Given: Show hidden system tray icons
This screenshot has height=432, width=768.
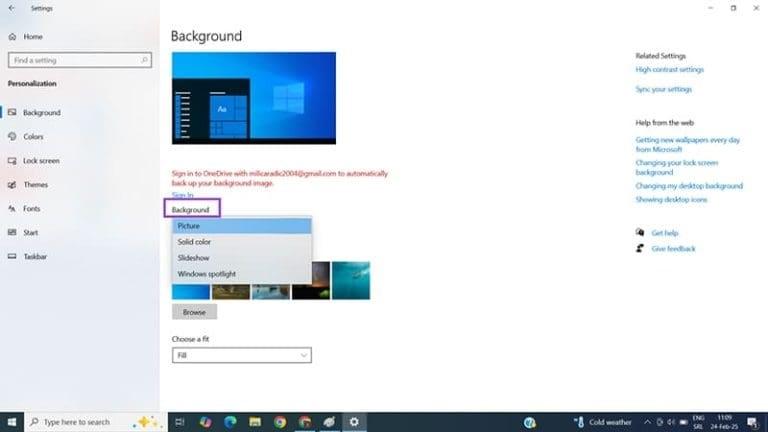Looking at the screenshot, I should click(647, 422).
